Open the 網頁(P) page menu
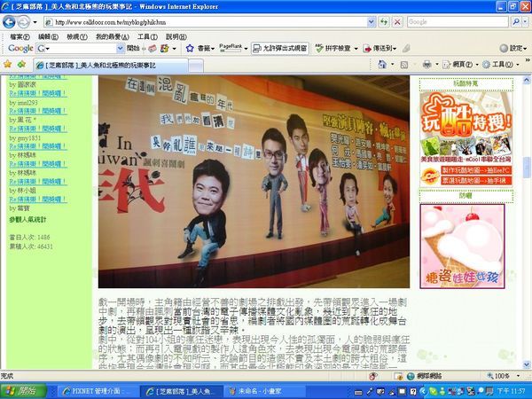 pyautogui.click(x=460, y=64)
